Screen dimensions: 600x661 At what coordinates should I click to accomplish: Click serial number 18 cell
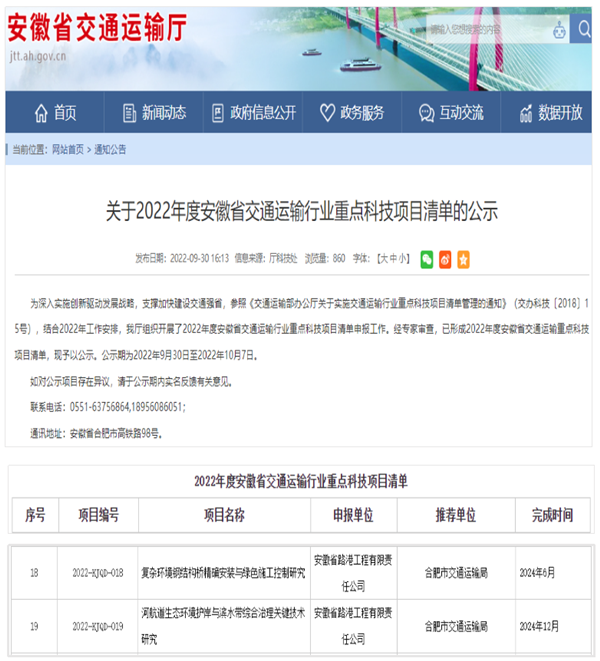[34, 573]
